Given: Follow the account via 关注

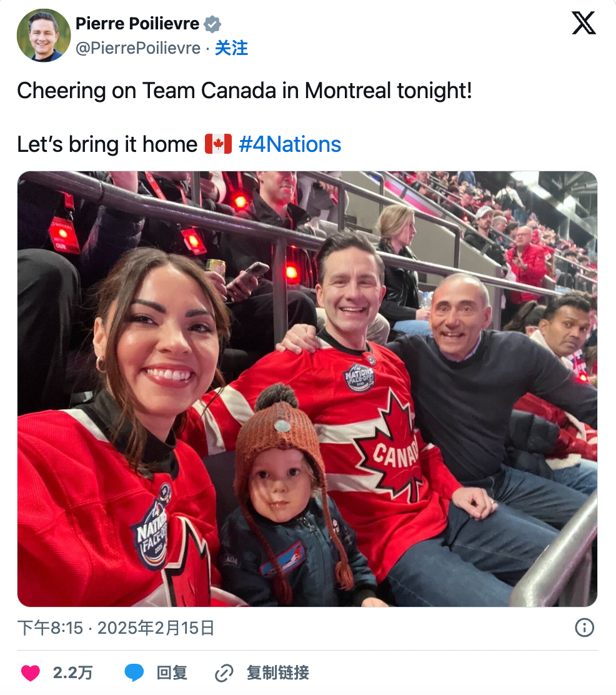Looking at the screenshot, I should pos(232,48).
